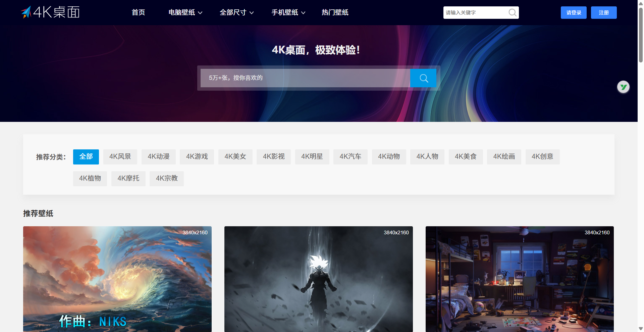
Task: Open the night bedroom room wallpaper
Action: (x=520, y=279)
